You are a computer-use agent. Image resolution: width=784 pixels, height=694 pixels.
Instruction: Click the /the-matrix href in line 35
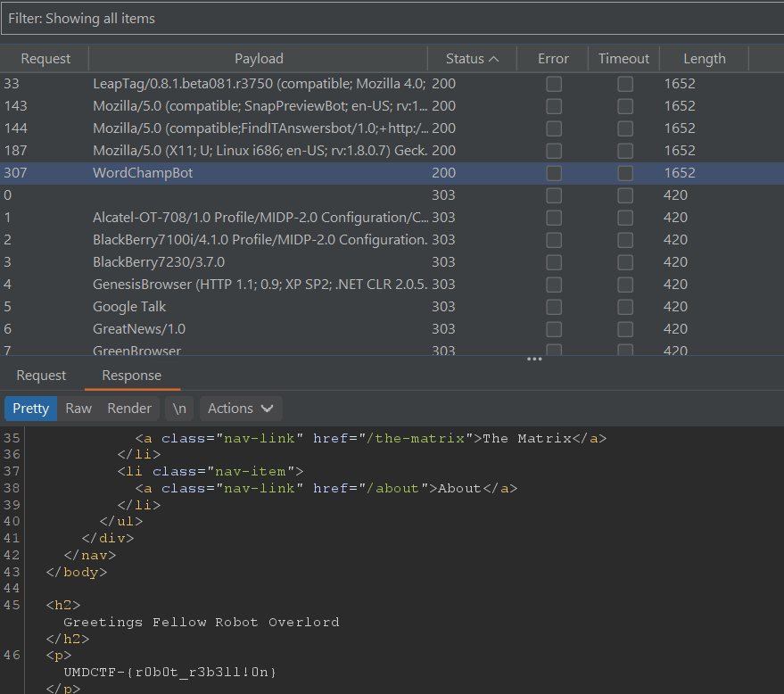pyautogui.click(x=415, y=439)
